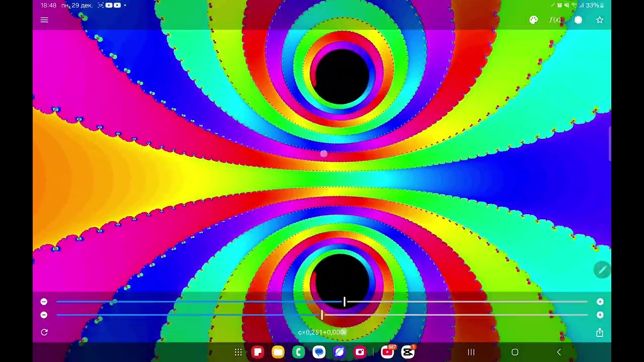
Task: Click the lower parameter slider handle
Action: coord(322,315)
